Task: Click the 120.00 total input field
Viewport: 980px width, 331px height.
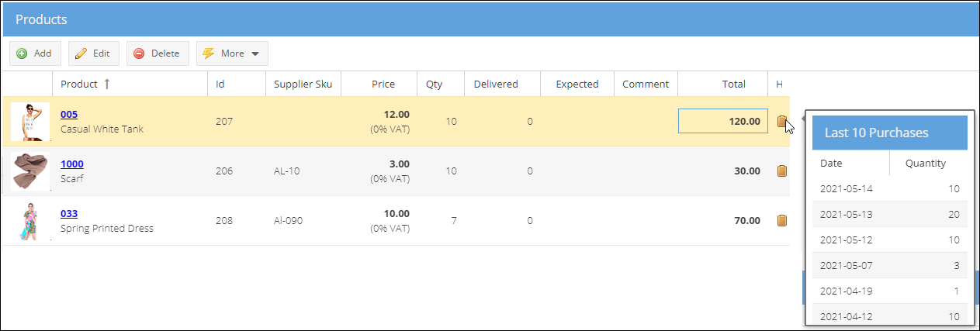Action: point(723,121)
